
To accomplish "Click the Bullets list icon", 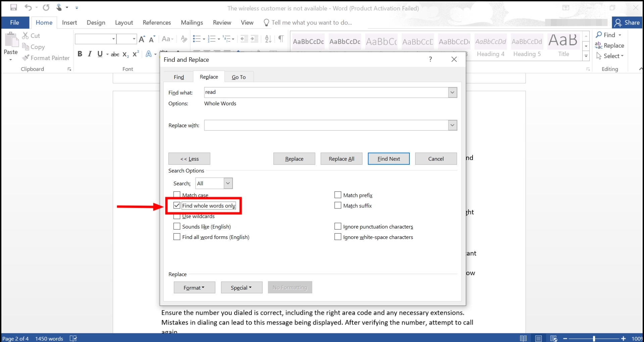I will tap(197, 39).
